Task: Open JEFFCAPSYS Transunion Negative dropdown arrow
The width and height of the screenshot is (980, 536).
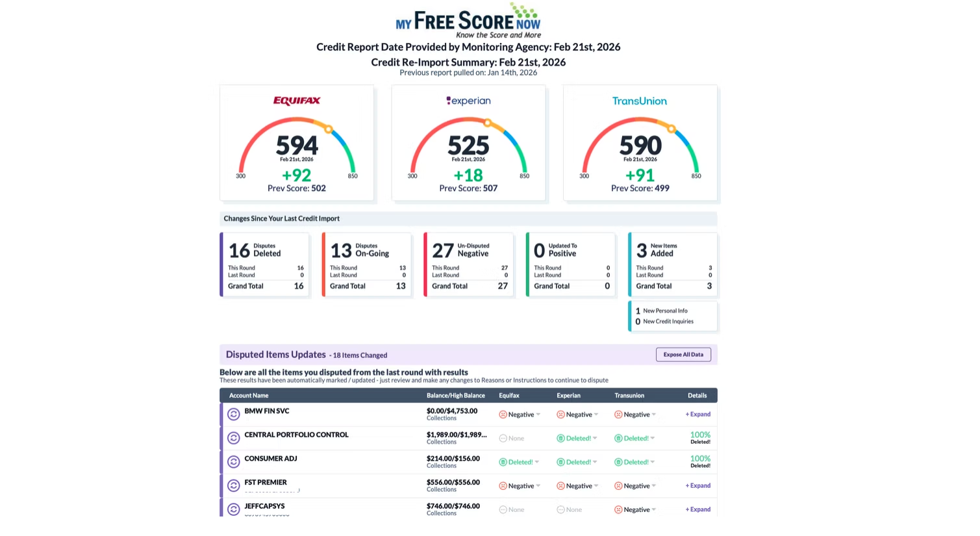Action: (654, 510)
